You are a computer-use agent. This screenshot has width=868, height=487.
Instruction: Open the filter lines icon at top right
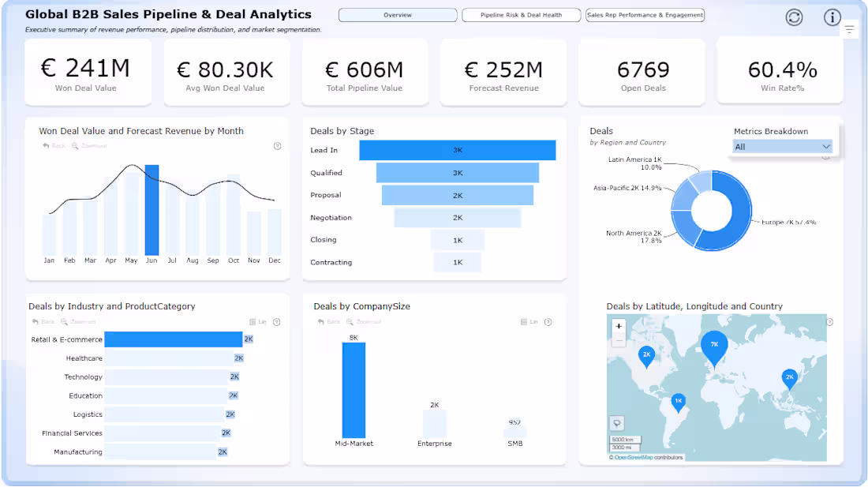point(850,28)
